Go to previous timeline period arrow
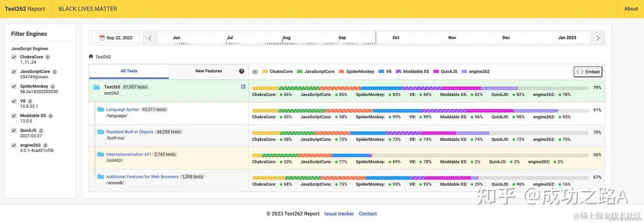Screen dimensions: 644x223 (150, 38)
